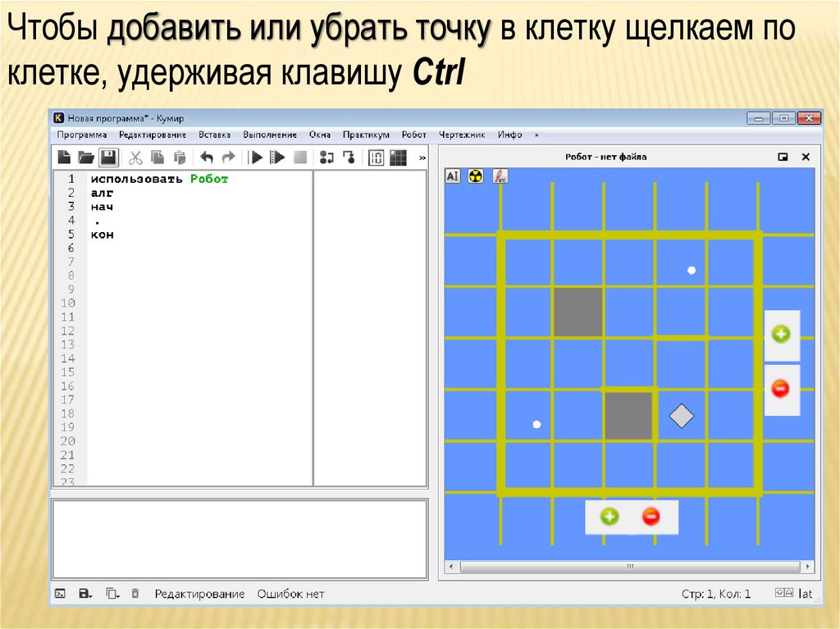840x629 pixels.
Task: Toggle the 'AI' text mode button
Action: (453, 175)
